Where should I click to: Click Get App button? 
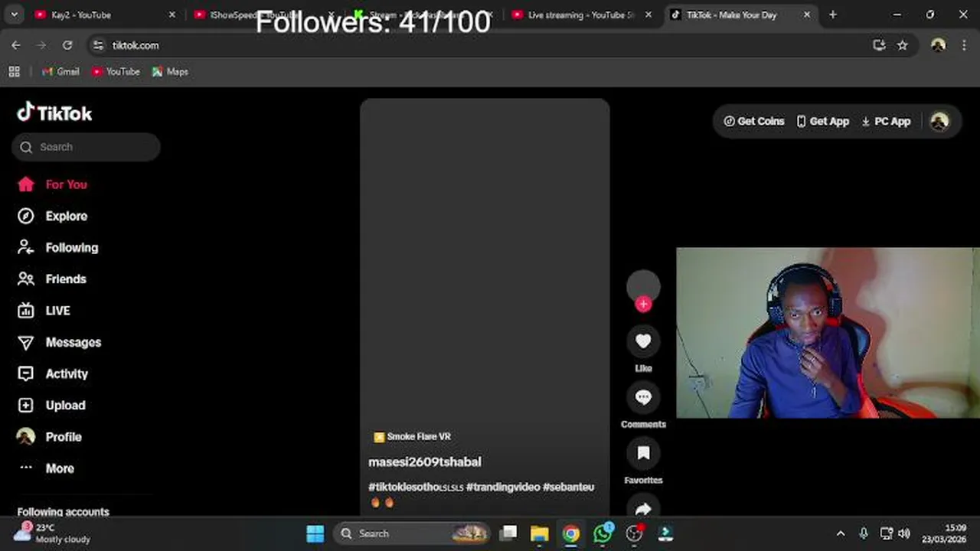823,121
